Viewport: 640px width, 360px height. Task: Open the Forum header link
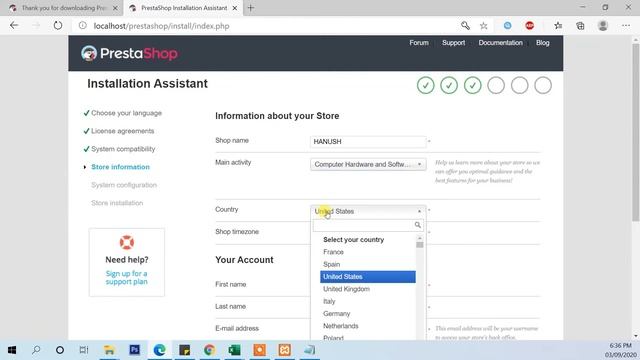click(x=419, y=42)
